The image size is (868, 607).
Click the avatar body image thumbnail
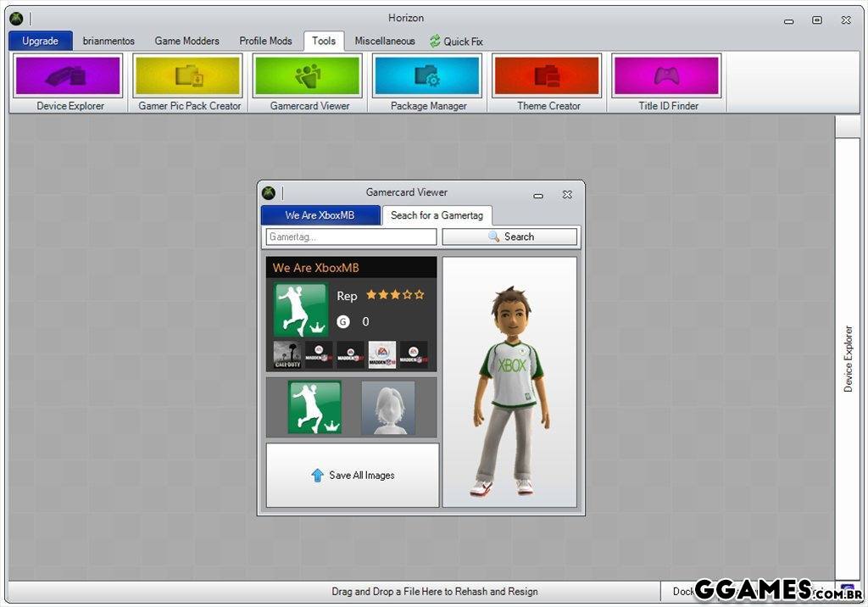click(x=388, y=408)
